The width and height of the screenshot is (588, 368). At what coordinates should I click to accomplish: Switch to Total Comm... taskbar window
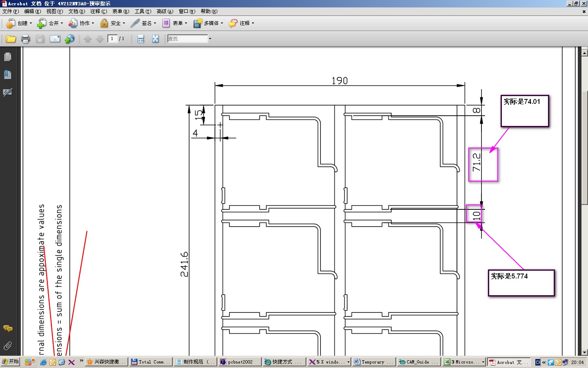(x=151, y=362)
